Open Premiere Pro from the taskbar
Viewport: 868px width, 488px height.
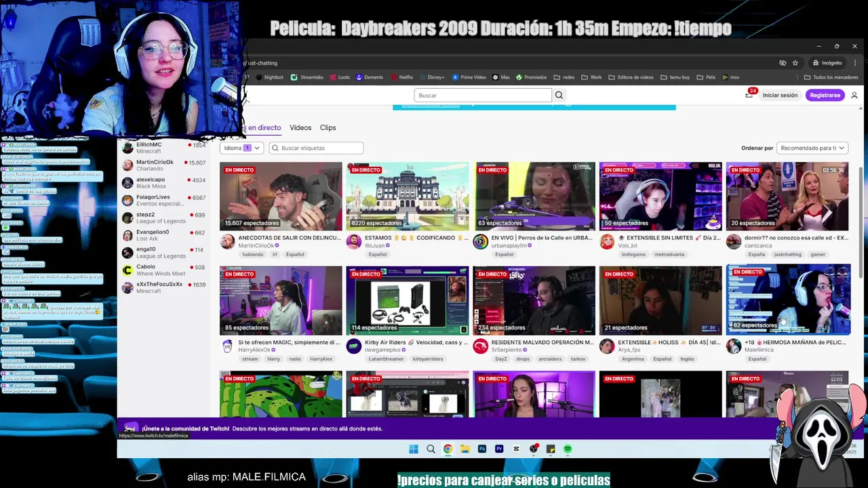click(x=499, y=449)
